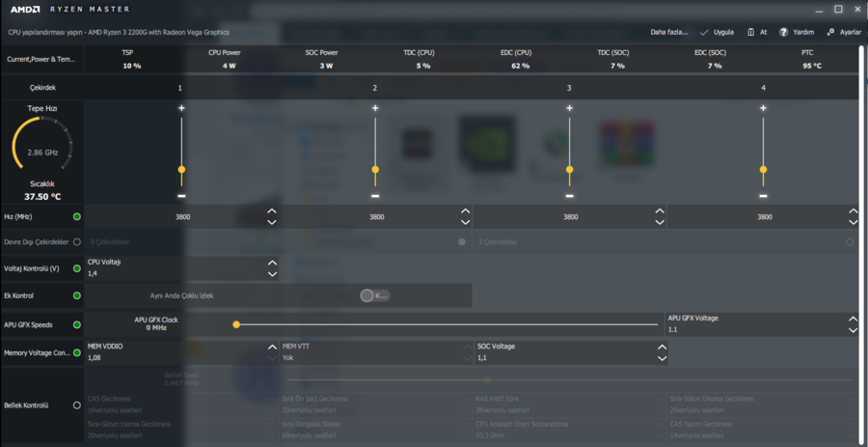Screen dimensions: 868x447
Task: Click the plus icon above core 1 slider
Action: point(181,108)
